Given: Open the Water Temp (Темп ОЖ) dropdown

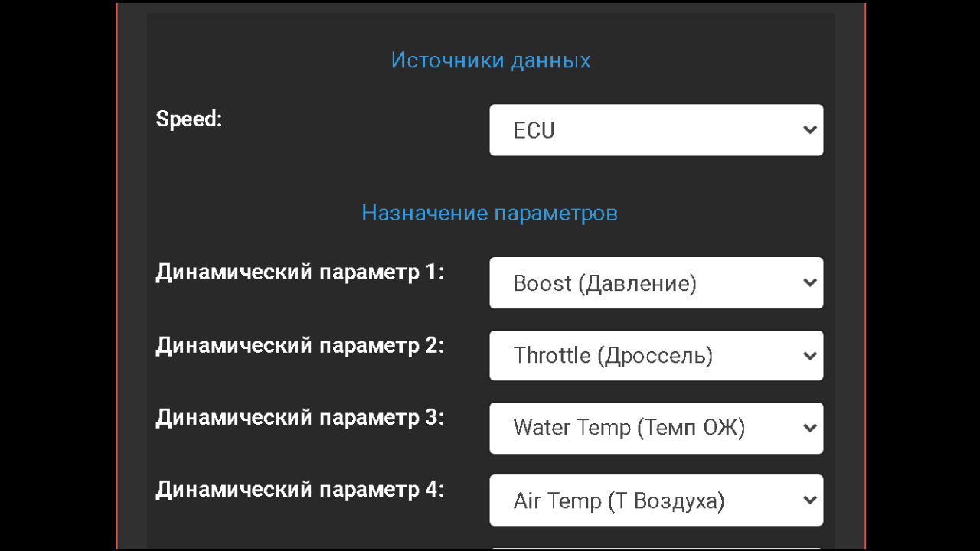Looking at the screenshot, I should (x=656, y=428).
